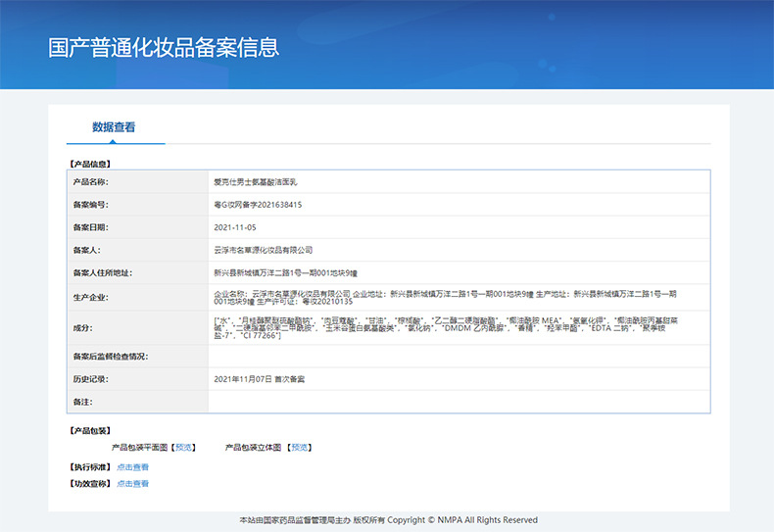Select the filing number 粤G妆网备字2021638415

point(258,205)
